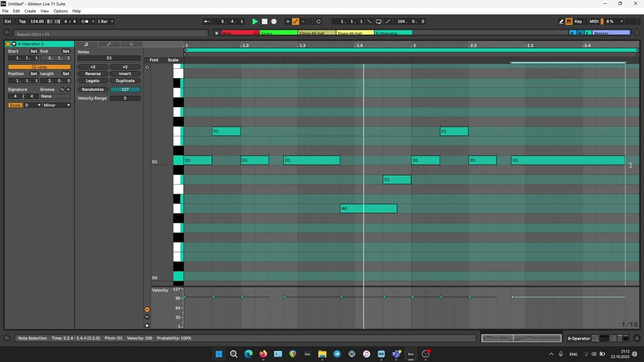
Task: Click the Legato button
Action: click(x=93, y=80)
